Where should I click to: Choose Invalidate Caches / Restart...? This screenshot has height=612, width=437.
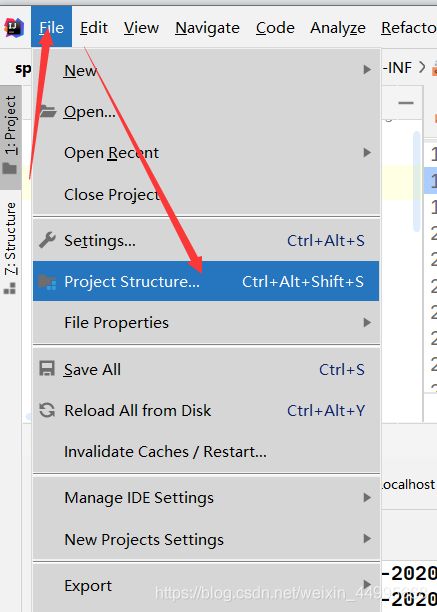(206, 452)
